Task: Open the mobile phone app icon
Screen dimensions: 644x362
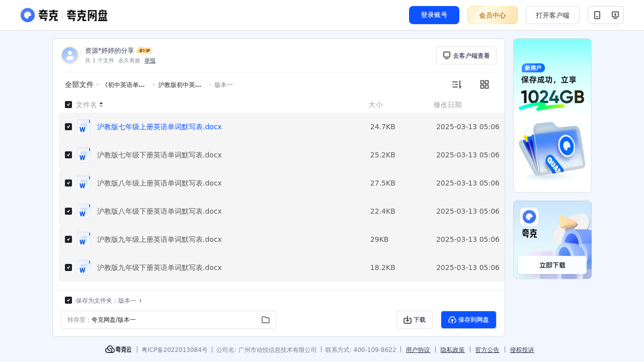Action: pyautogui.click(x=597, y=15)
